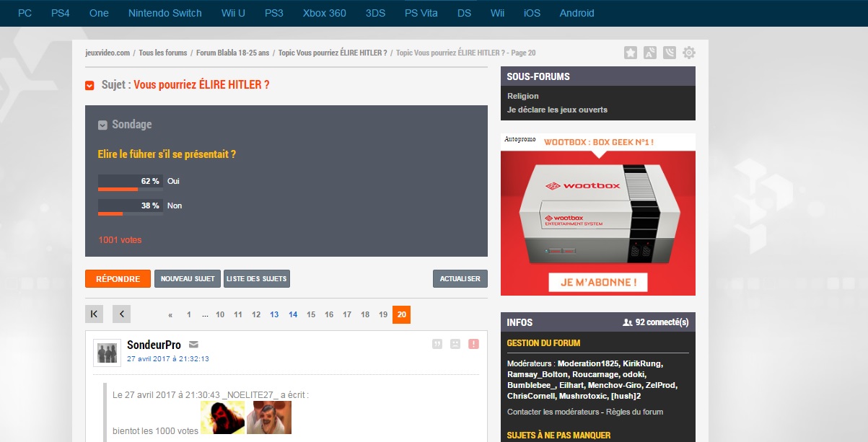This screenshot has height=442, width=868.
Task: Open the Nintendo Switch platform tab
Action: coord(165,13)
